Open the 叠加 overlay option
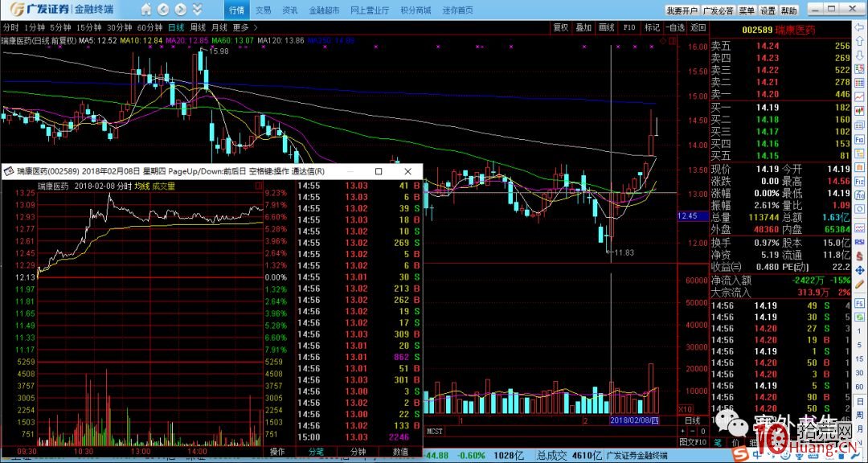The height and width of the screenshot is (463, 868). pos(583,27)
